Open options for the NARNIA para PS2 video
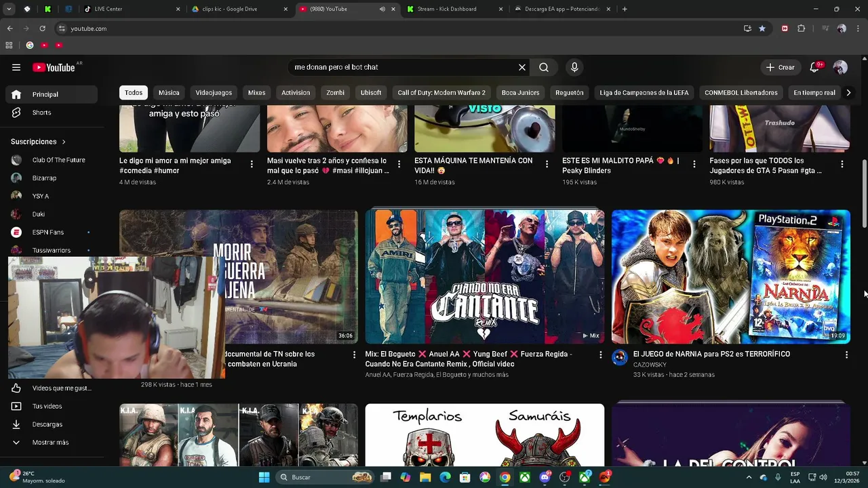Image resolution: width=868 pixels, height=488 pixels. tap(846, 354)
